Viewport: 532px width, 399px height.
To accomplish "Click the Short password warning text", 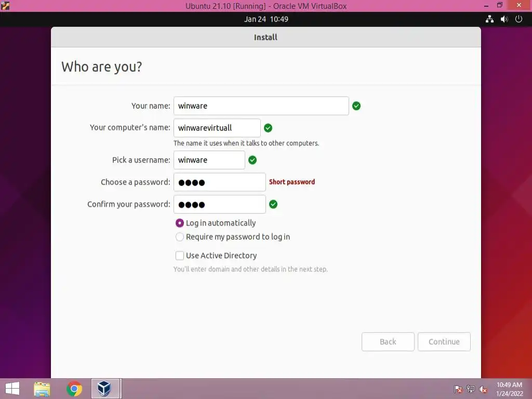I will 292,182.
